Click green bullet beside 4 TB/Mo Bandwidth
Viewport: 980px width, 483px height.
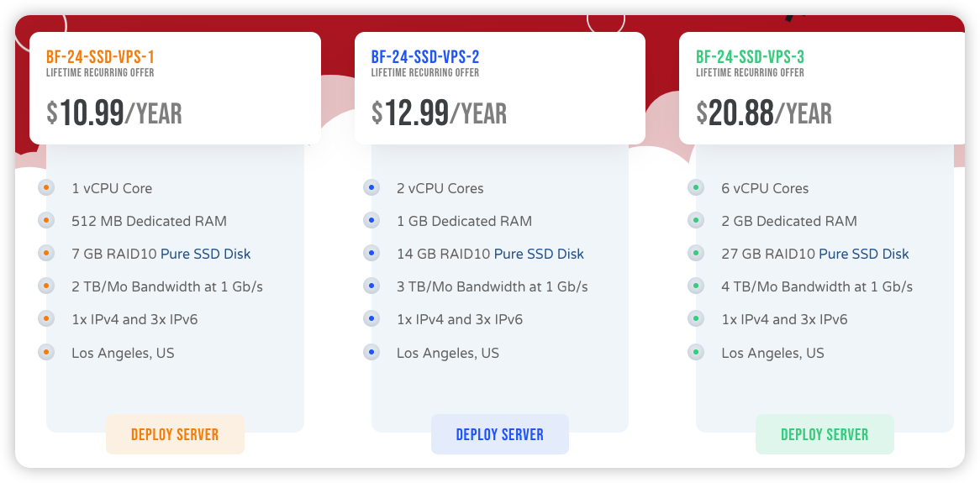[696, 286]
